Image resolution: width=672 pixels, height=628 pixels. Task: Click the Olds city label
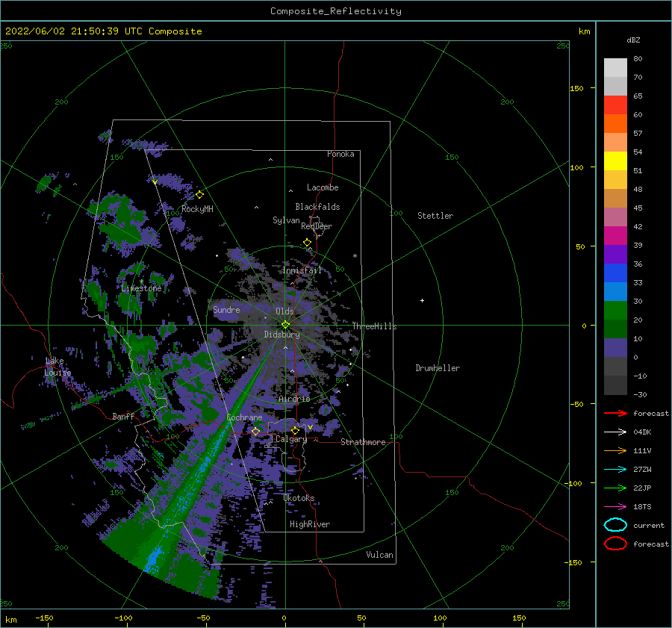point(284,311)
